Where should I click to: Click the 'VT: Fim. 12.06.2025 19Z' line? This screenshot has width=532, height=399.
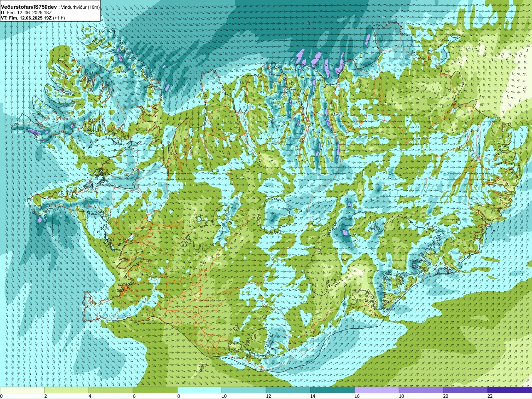point(26,18)
